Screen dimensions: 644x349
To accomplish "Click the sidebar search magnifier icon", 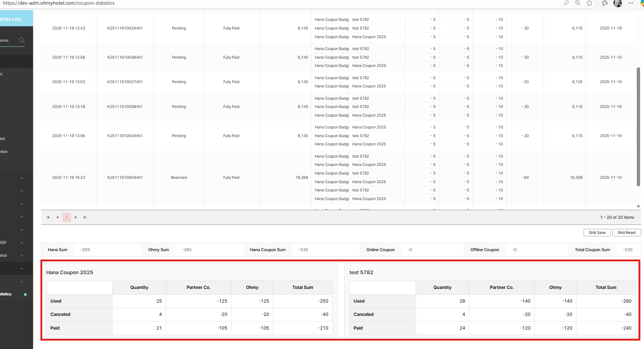I will tap(22, 40).
